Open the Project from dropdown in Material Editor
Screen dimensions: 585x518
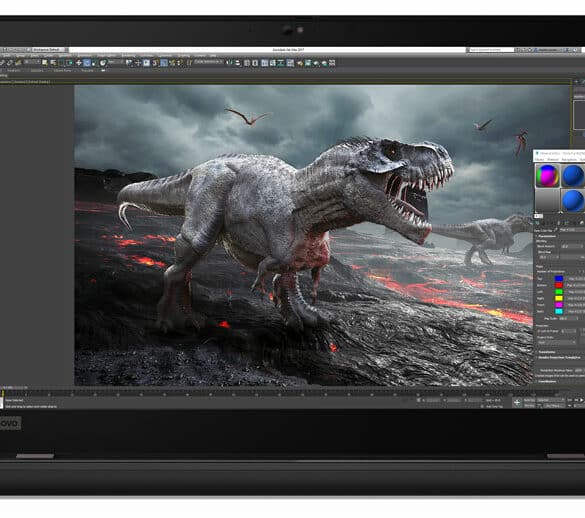click(x=557, y=342)
